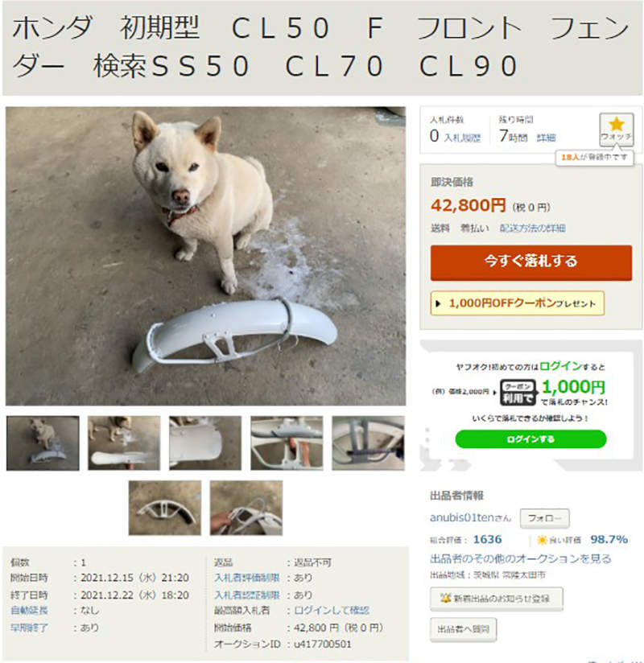Click the green ログインする button
The width and height of the screenshot is (644, 663).
click(530, 439)
